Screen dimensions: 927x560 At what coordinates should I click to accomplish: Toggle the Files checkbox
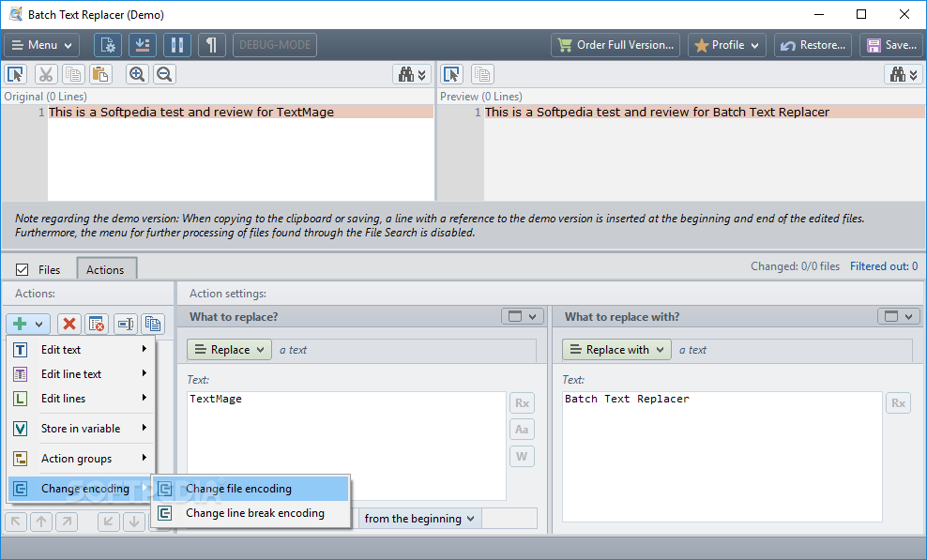tap(22, 269)
